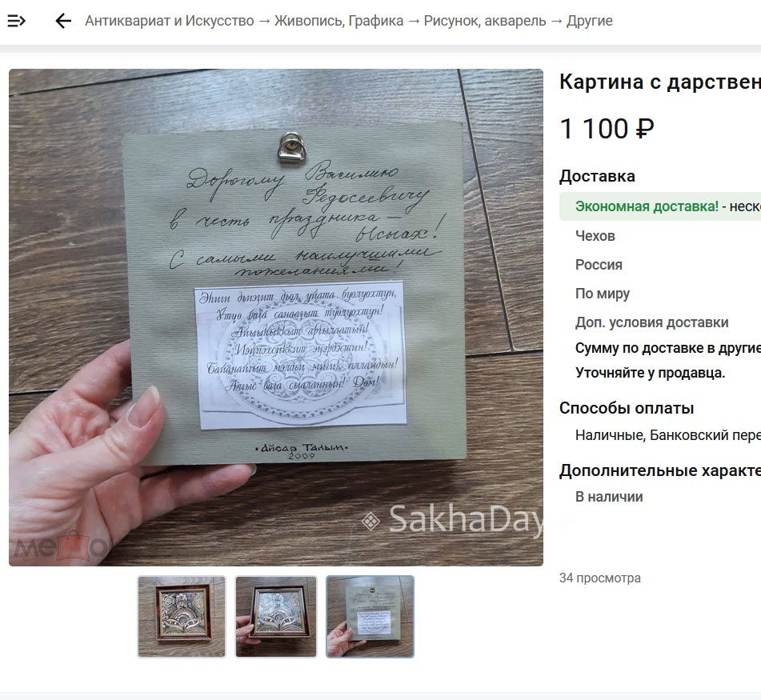The width and height of the screenshot is (761, 700).
Task: Open Антиквариат и Искусство category
Action: point(170,21)
